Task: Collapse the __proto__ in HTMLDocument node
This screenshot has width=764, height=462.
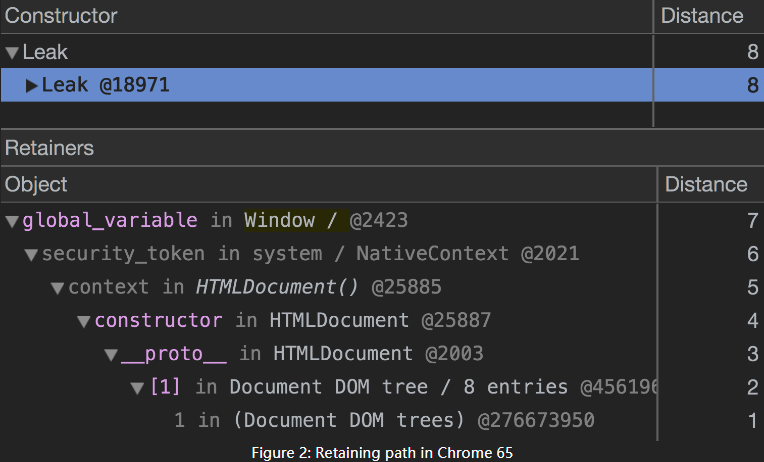Action: pyautogui.click(x=110, y=354)
